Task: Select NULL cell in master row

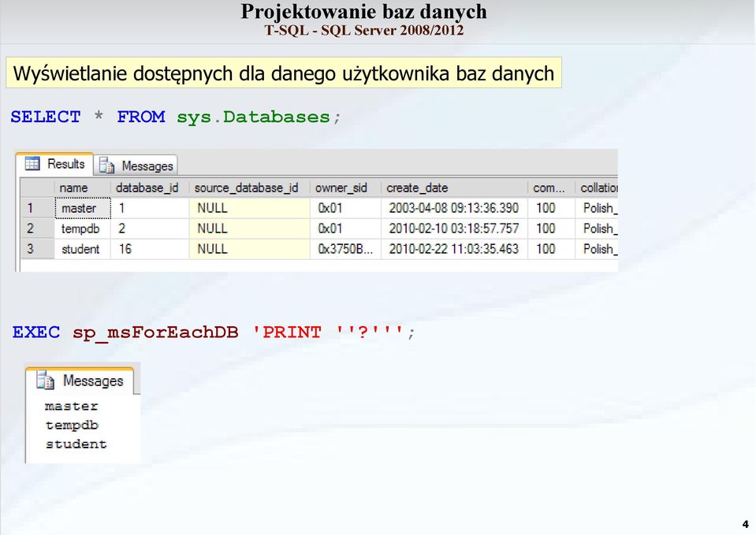Action: pos(249,208)
